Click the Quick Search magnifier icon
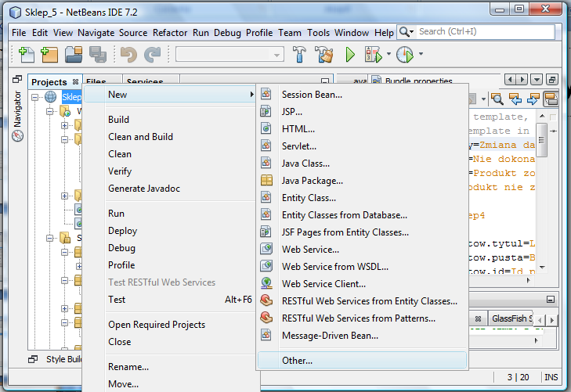The width and height of the screenshot is (571, 392). click(x=404, y=31)
